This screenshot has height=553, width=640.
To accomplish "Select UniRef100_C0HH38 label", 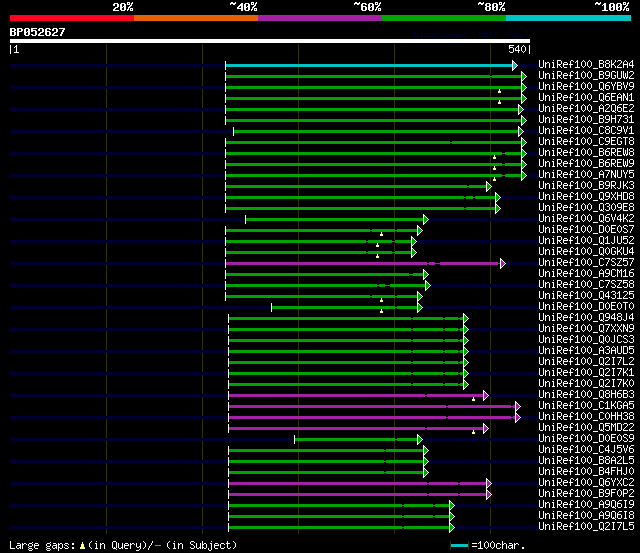I will (x=586, y=417).
